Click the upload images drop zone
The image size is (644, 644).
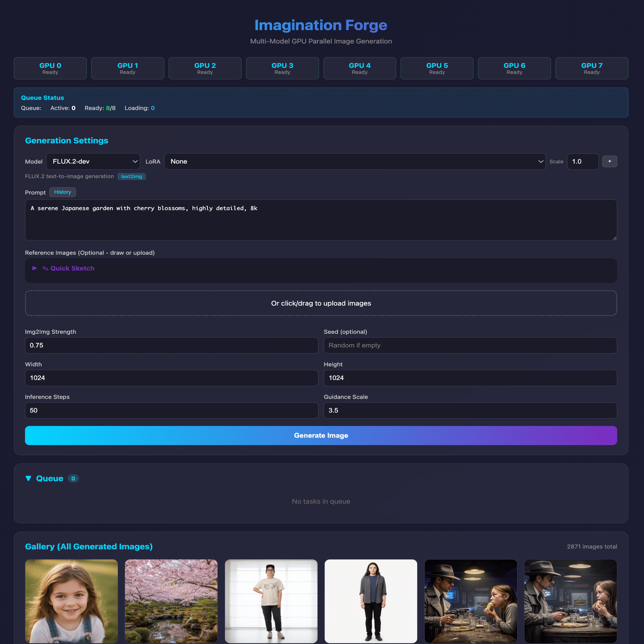[321, 303]
